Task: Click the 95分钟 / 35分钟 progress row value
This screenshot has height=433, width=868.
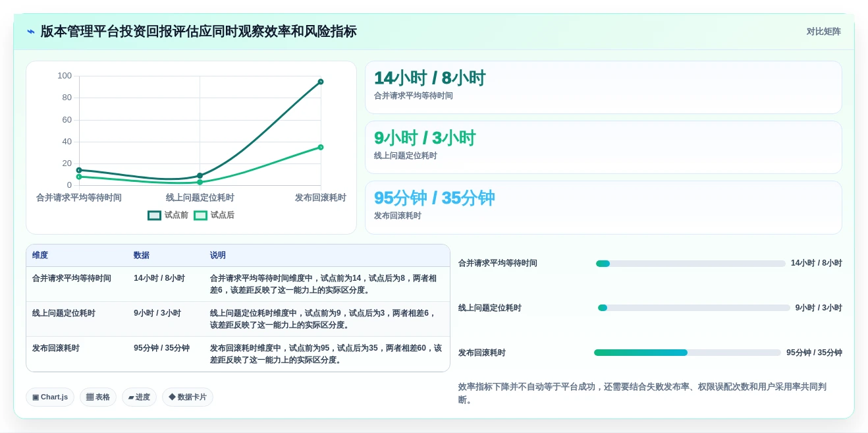Action: coord(814,353)
